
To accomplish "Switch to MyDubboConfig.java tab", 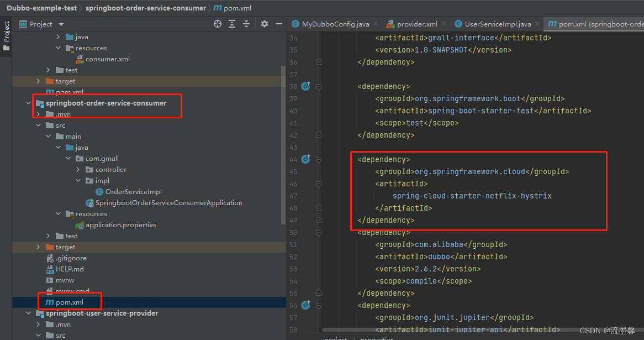I will pyautogui.click(x=335, y=24).
